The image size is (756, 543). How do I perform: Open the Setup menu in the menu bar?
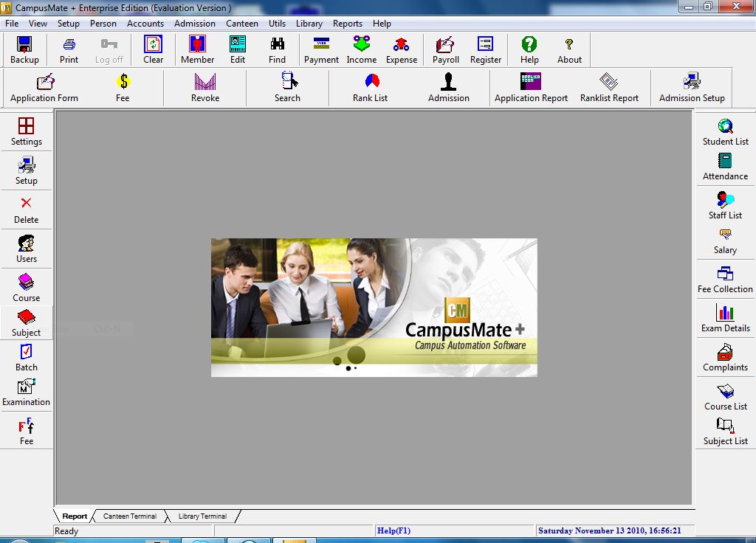(69, 24)
